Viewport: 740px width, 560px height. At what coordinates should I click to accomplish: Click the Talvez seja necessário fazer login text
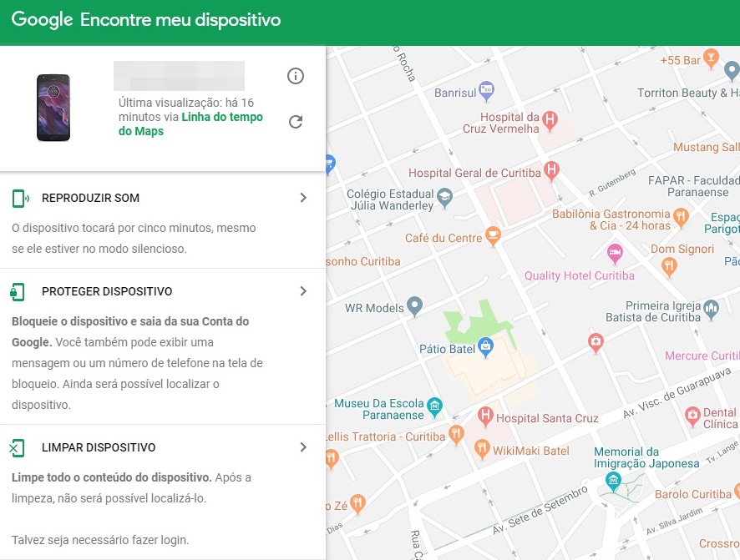click(100, 540)
